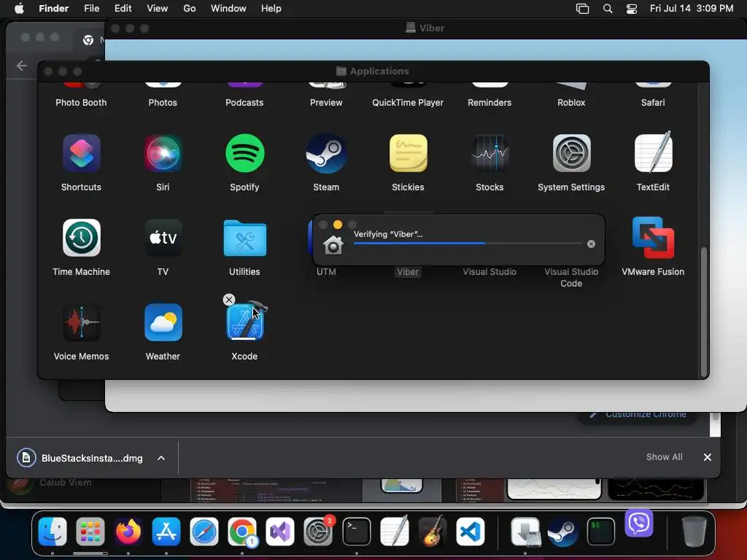Open the Stickies app icon
This screenshot has width=747, height=560.
click(x=409, y=153)
